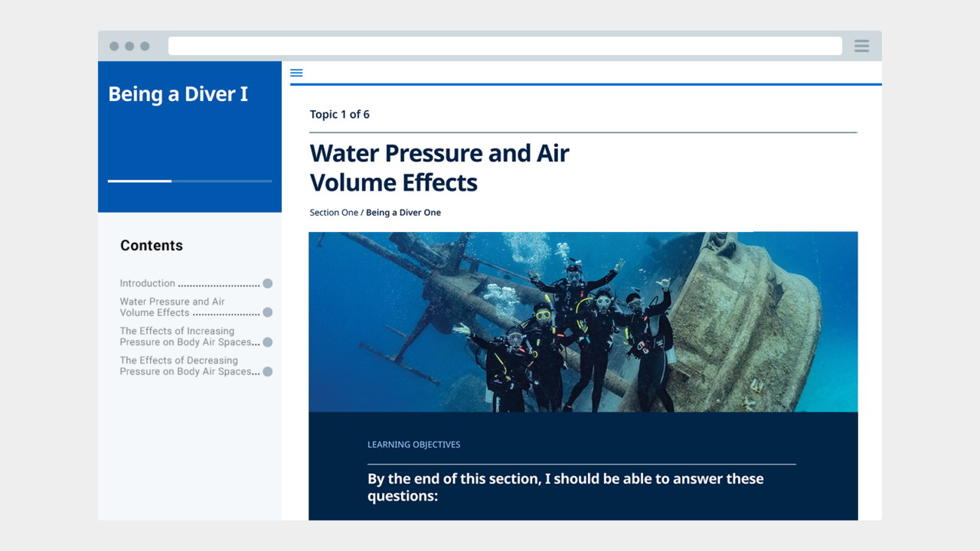
Task: Click the divers shipwreck photo
Action: tap(583, 321)
